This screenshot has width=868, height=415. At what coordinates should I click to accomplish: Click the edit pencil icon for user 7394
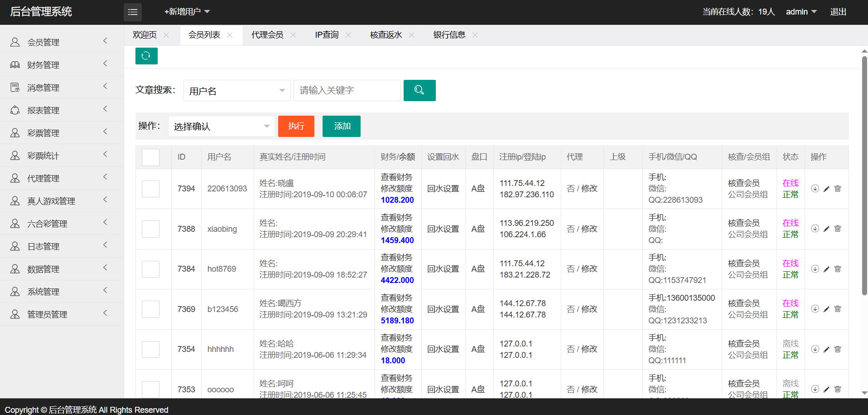pos(826,189)
